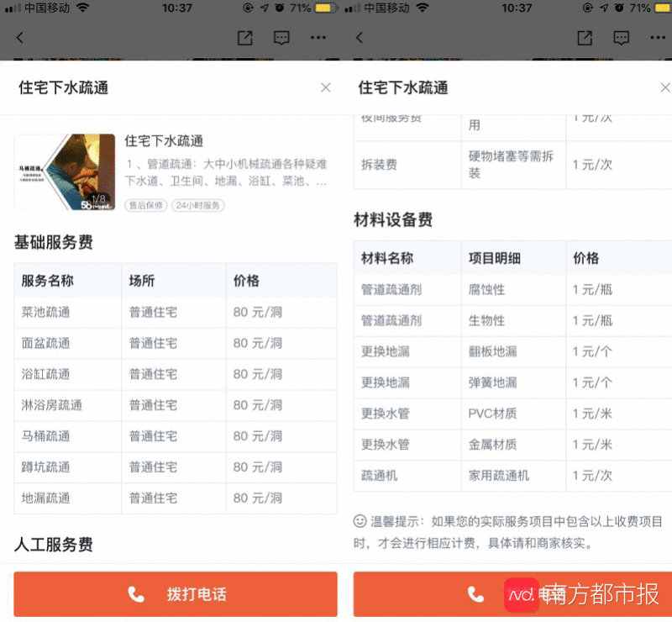
Task: Tap the 71% battery indicator
Action: pos(304,9)
